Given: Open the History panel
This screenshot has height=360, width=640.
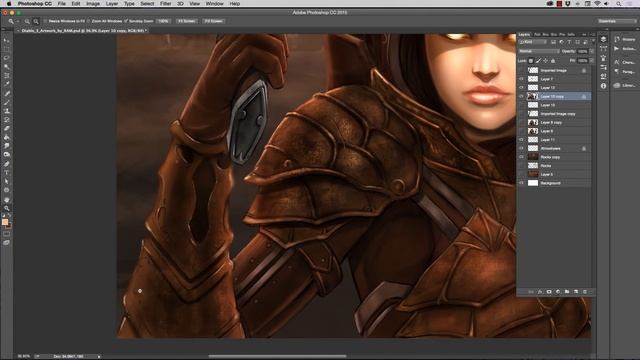Looking at the screenshot, I should [x=624, y=40].
